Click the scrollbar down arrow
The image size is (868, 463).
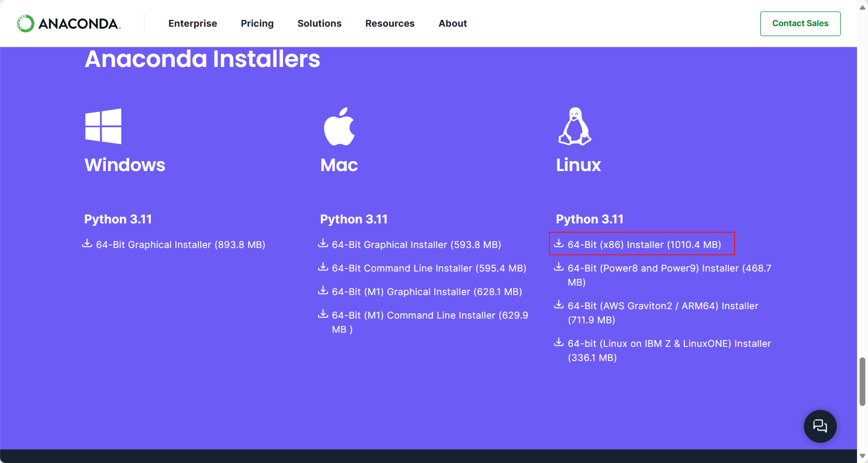[x=862, y=456]
